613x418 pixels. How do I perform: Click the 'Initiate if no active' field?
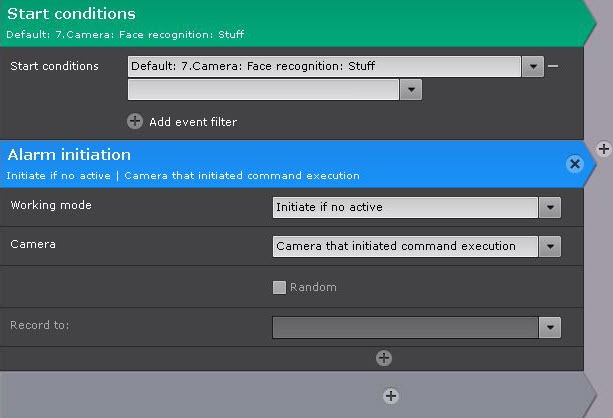click(405, 207)
